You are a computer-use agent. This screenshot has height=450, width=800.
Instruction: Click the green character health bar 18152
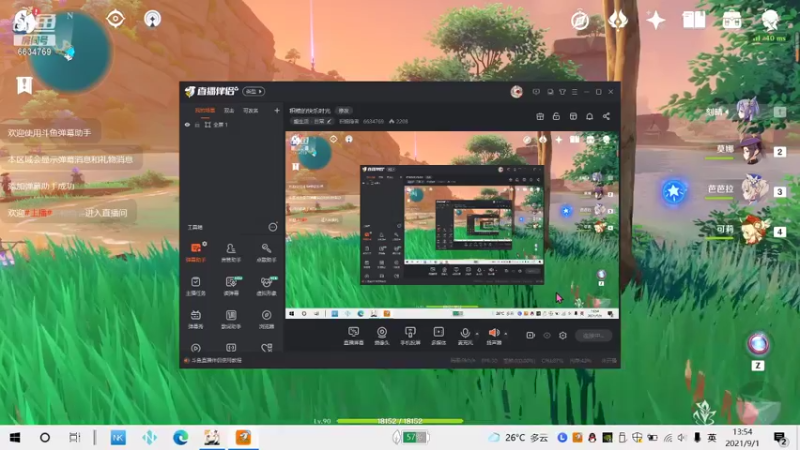(399, 421)
